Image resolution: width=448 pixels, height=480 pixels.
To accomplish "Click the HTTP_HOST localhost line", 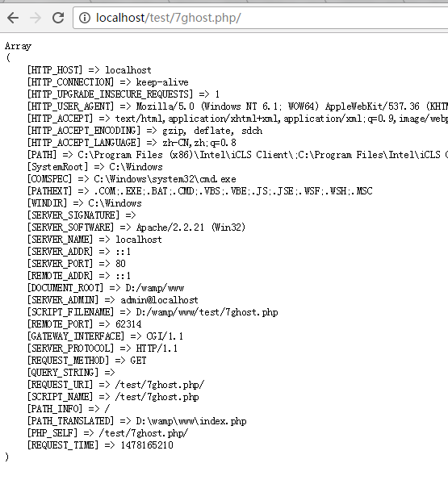I will pyautogui.click(x=89, y=70).
